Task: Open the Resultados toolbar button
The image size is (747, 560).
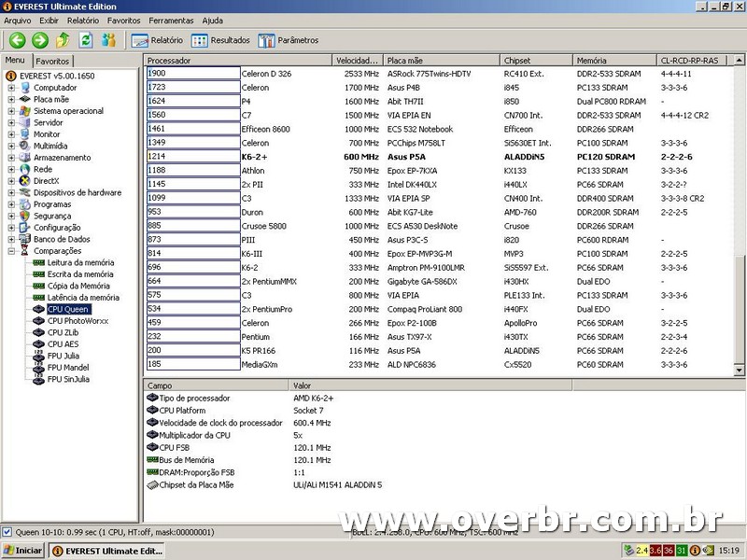Action: tap(221, 40)
